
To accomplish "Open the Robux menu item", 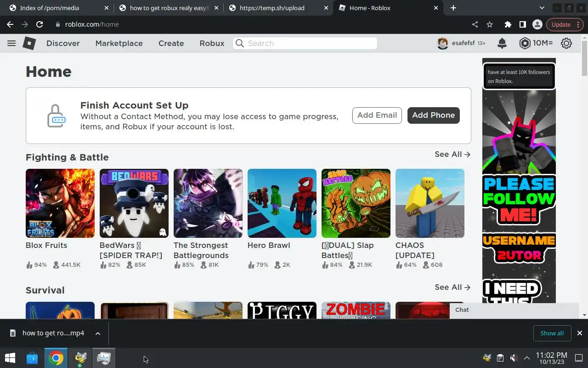I will pos(212,43).
